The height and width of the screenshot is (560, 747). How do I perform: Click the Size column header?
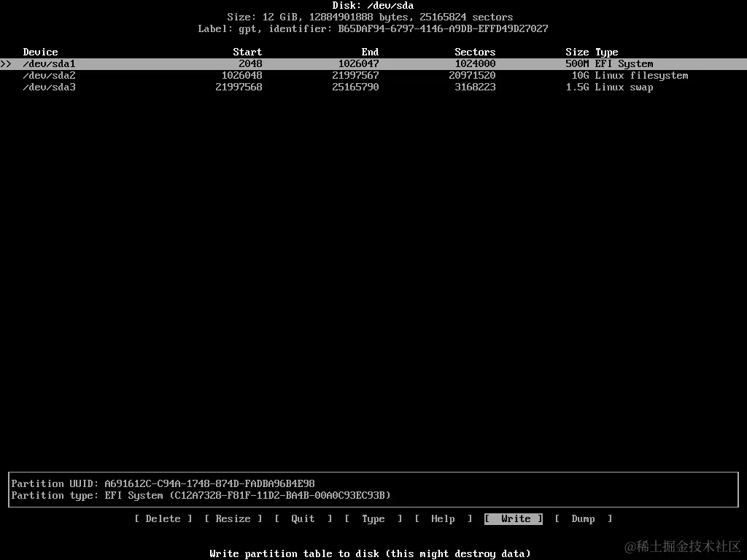coord(577,52)
